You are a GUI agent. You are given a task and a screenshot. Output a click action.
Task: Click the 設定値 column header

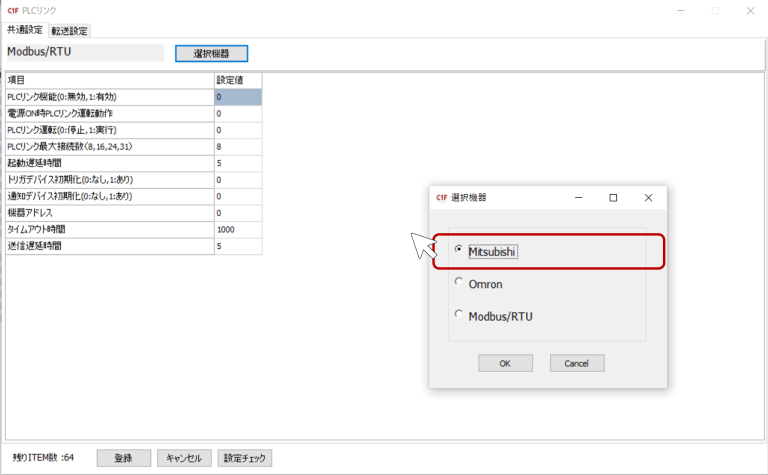(x=238, y=80)
